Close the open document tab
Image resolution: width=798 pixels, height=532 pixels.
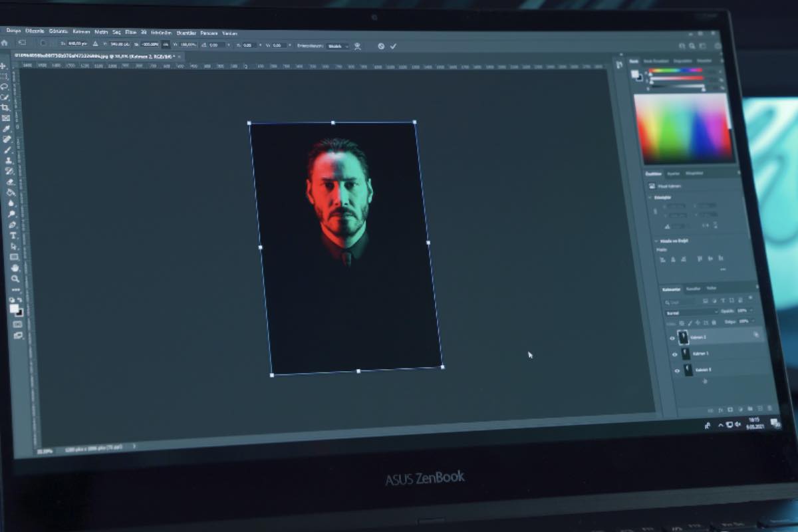pos(179,57)
